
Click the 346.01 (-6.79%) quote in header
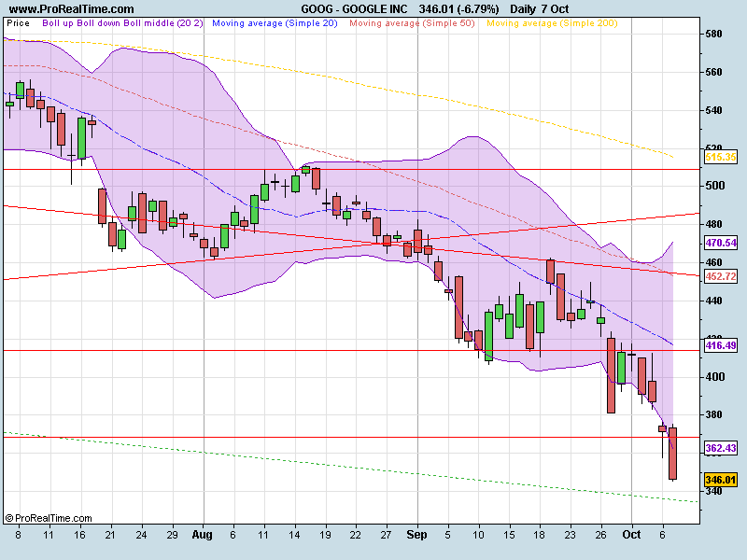click(x=458, y=9)
